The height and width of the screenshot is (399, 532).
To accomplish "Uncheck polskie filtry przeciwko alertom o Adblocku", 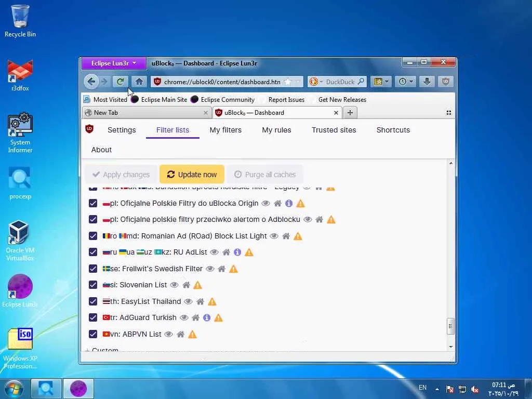I will [93, 220].
